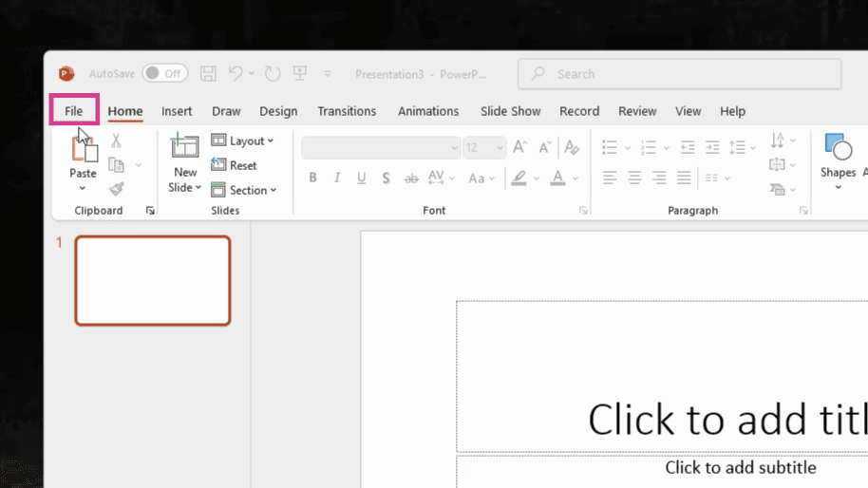This screenshot has height=488, width=868.
Task: Click Decrease List Level icon
Action: tap(688, 147)
